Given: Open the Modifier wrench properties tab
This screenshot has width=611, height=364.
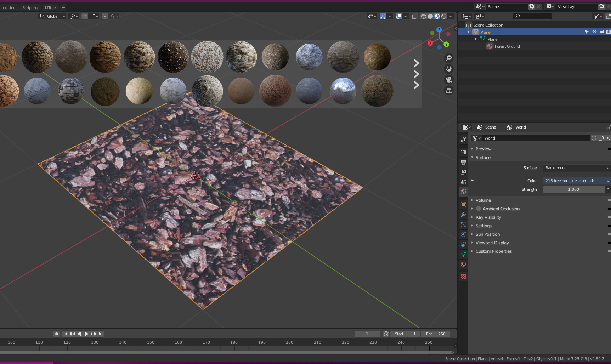Looking at the screenshot, I should pyautogui.click(x=463, y=215).
